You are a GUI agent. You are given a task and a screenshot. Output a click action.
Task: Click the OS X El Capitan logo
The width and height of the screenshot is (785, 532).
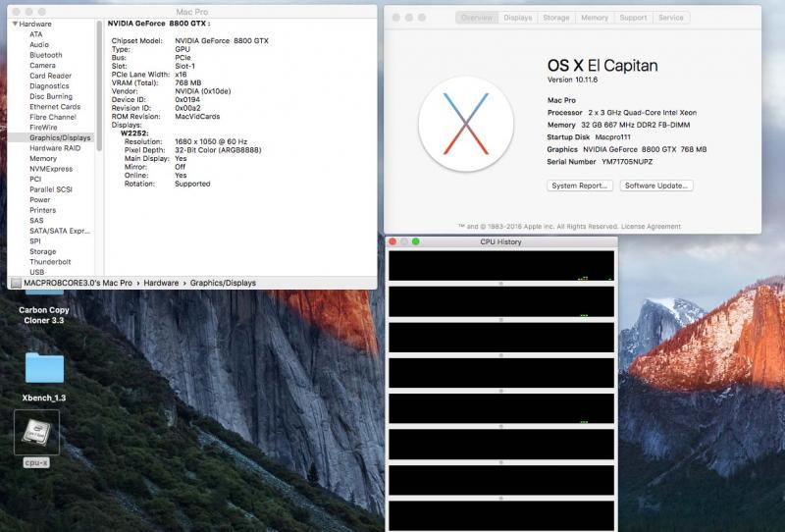(x=460, y=123)
